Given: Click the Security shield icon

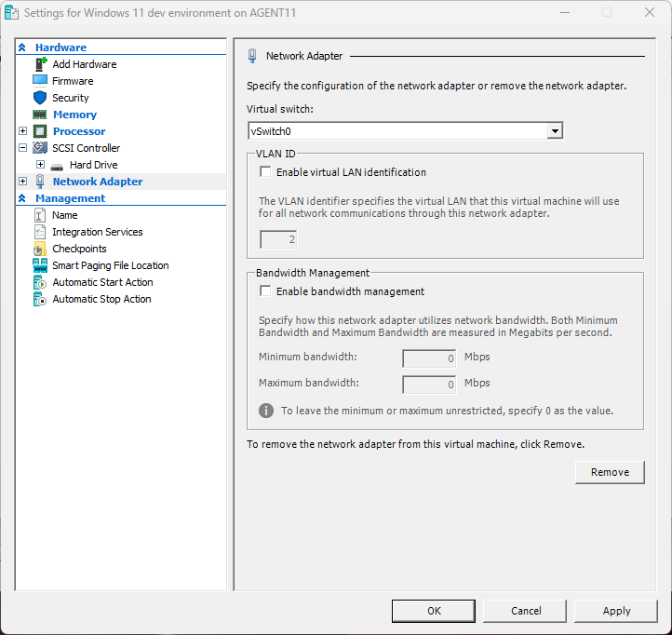Looking at the screenshot, I should 40,98.
